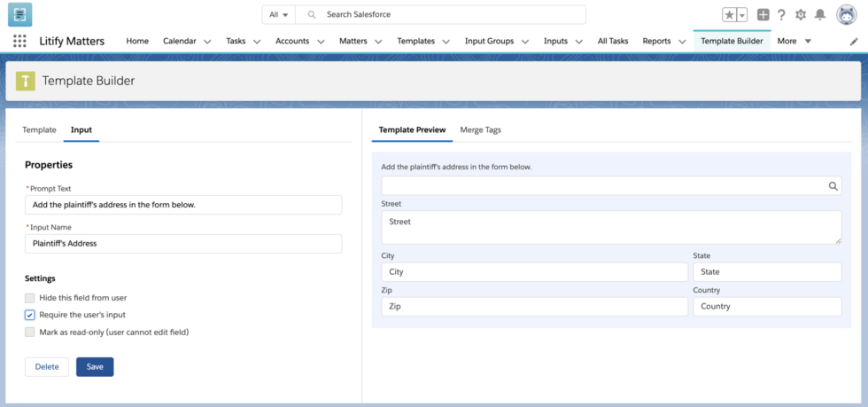Uncheck Require the user's input
Screen dimensions: 868x407
tap(30, 315)
